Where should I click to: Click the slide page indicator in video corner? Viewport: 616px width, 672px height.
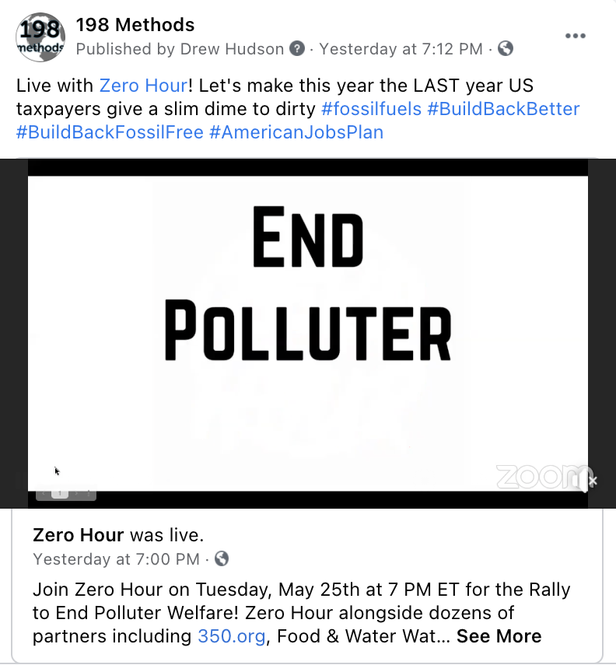[61, 493]
